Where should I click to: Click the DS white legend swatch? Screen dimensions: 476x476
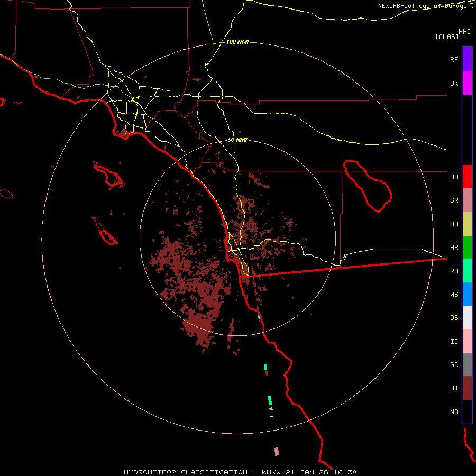467,317
